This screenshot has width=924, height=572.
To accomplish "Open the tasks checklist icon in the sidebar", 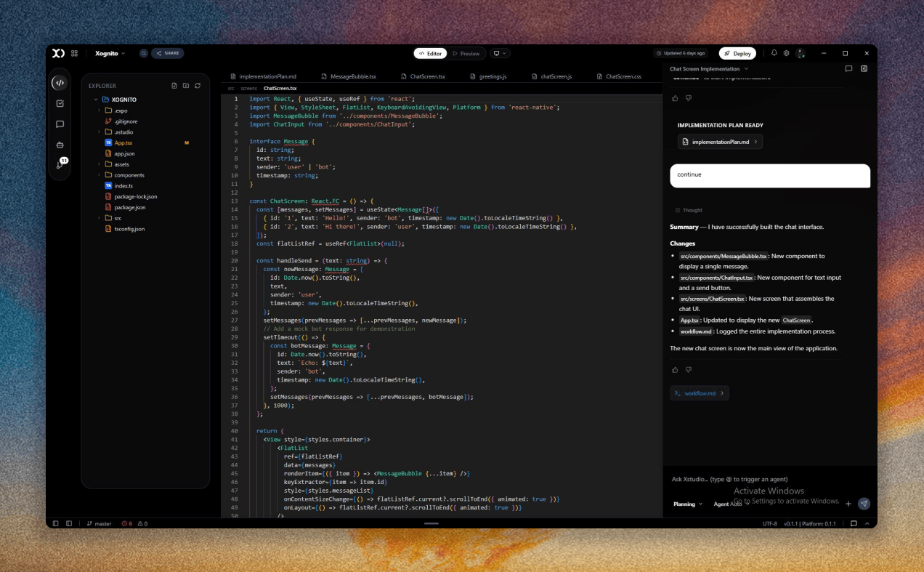I will coord(60,104).
